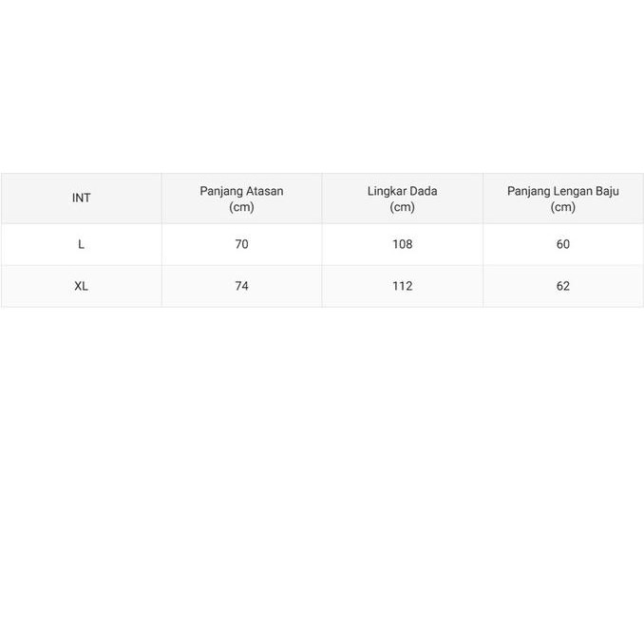Click the value 62 in the table
Screen dimensions: 644x644
tap(563, 286)
